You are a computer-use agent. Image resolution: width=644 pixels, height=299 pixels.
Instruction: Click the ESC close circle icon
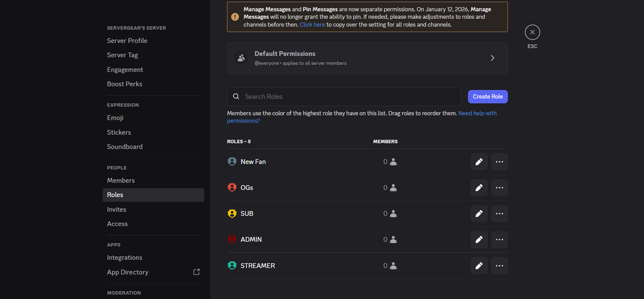pos(532,32)
